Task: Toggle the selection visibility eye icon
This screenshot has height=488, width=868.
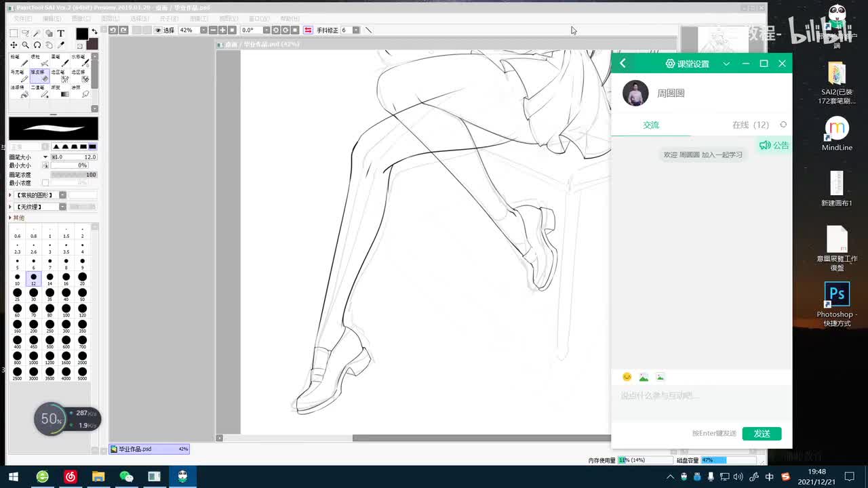Action: (158, 30)
